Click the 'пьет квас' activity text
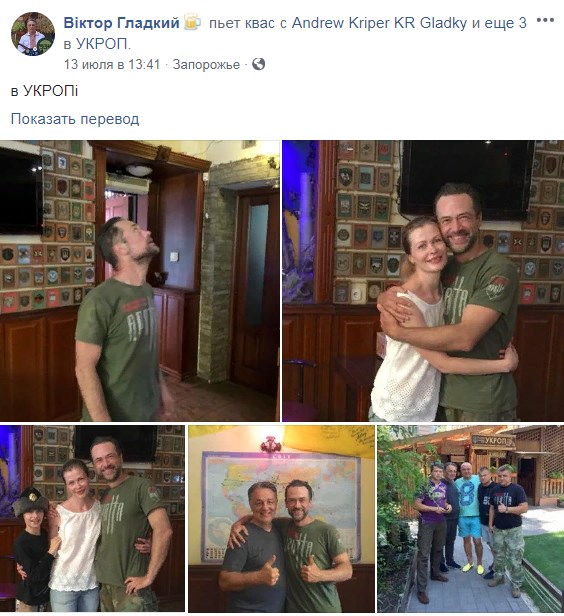 click(x=241, y=23)
